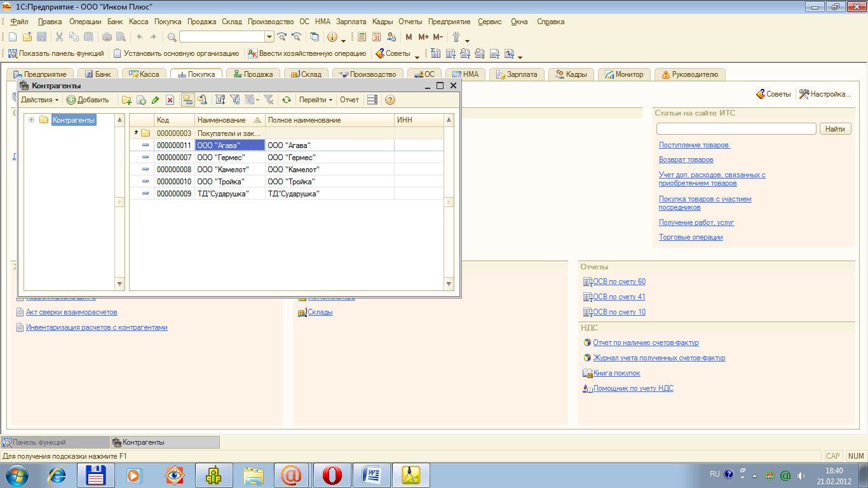Click the red X delete mark icon
Screen dimensions: 868x488
tap(170, 100)
